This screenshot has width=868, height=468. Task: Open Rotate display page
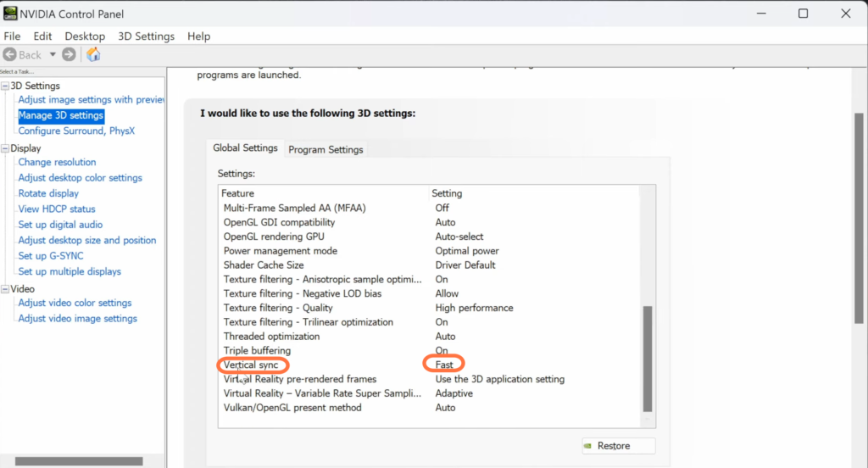(48, 193)
